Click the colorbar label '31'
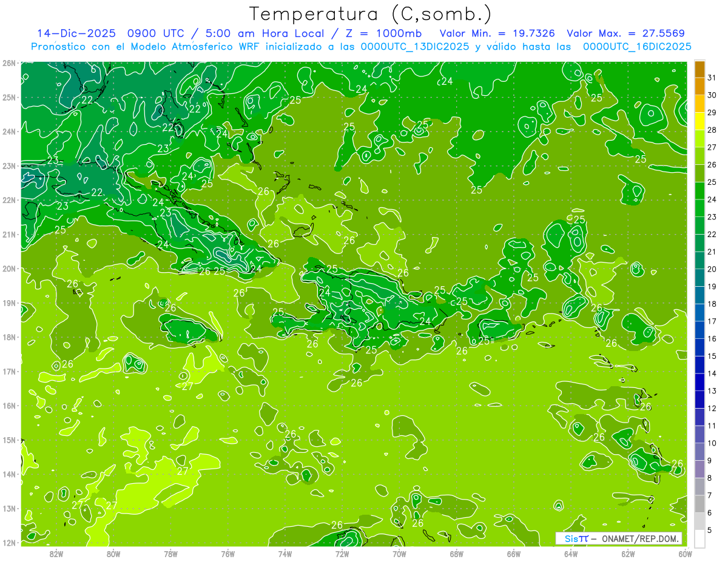The image size is (728, 562). (x=712, y=78)
